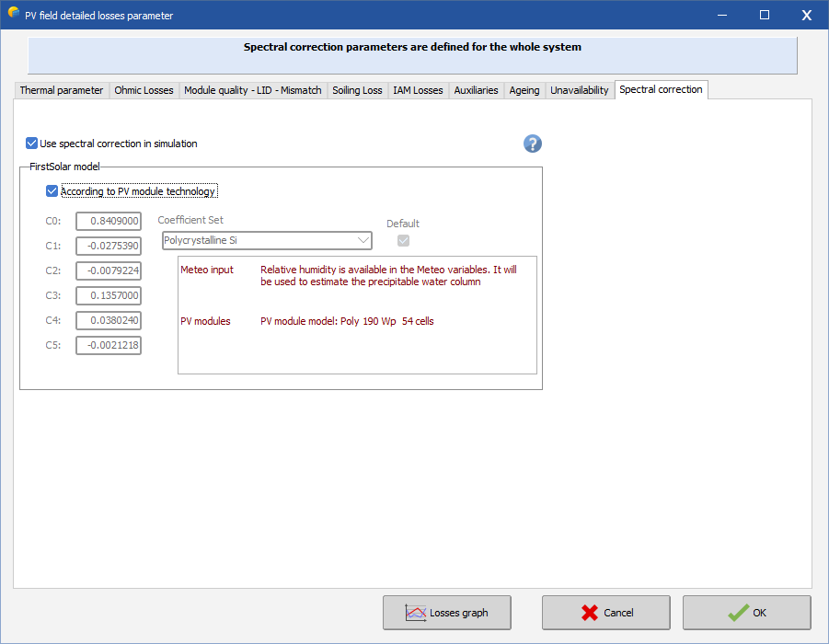The width and height of the screenshot is (829, 644).
Task: Select the Spectral correction tab
Action: (x=661, y=89)
